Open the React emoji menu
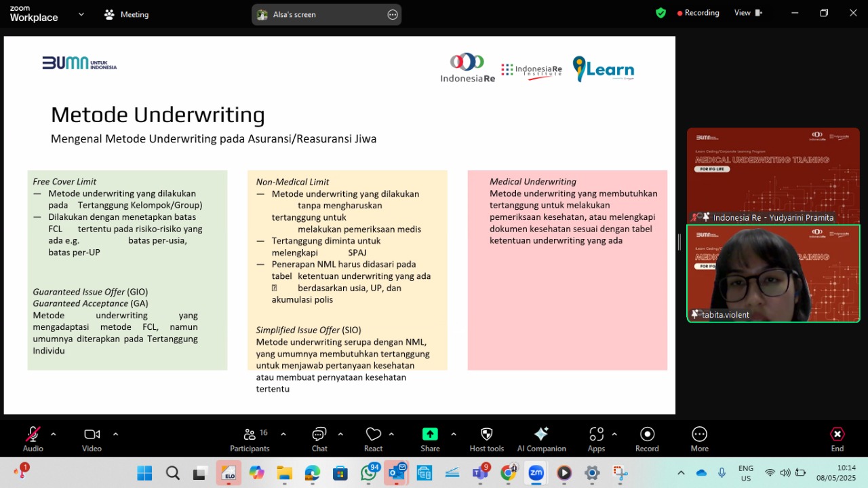Screen dimensions: 868x488 point(373,438)
